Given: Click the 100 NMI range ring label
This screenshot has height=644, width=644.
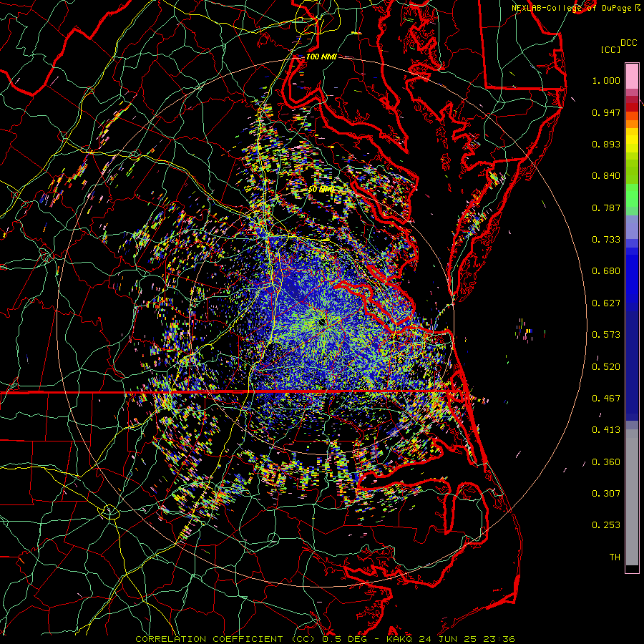Looking at the screenshot, I should tap(321, 57).
